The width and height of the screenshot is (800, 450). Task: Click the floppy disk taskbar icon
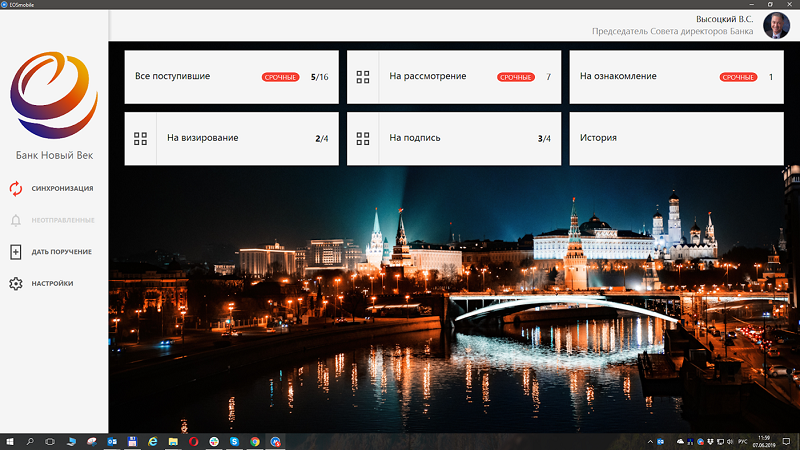132,442
